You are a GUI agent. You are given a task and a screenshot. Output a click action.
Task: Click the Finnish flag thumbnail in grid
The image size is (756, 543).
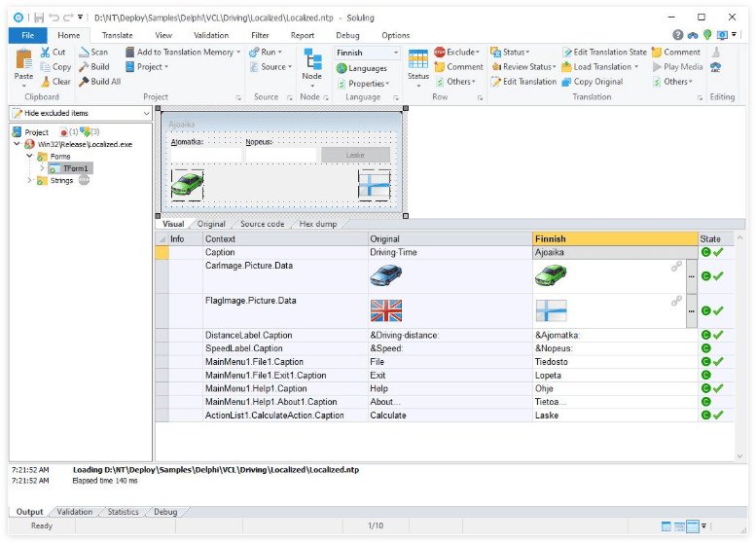(551, 310)
